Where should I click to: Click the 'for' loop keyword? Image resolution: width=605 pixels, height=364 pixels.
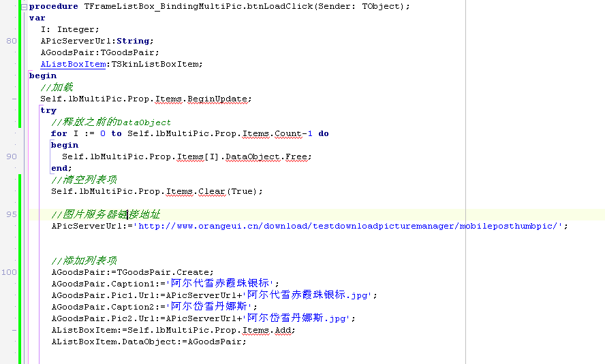pyautogui.click(x=59, y=133)
